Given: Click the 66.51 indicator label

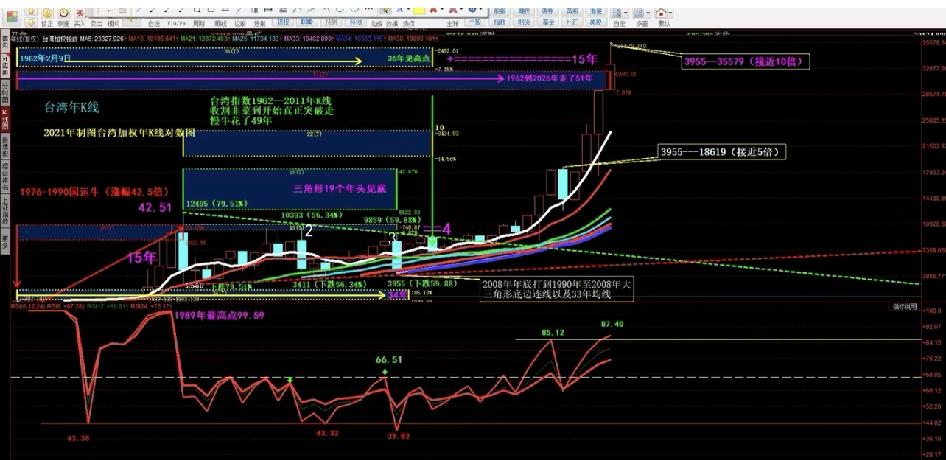Looking at the screenshot, I should click(389, 360).
